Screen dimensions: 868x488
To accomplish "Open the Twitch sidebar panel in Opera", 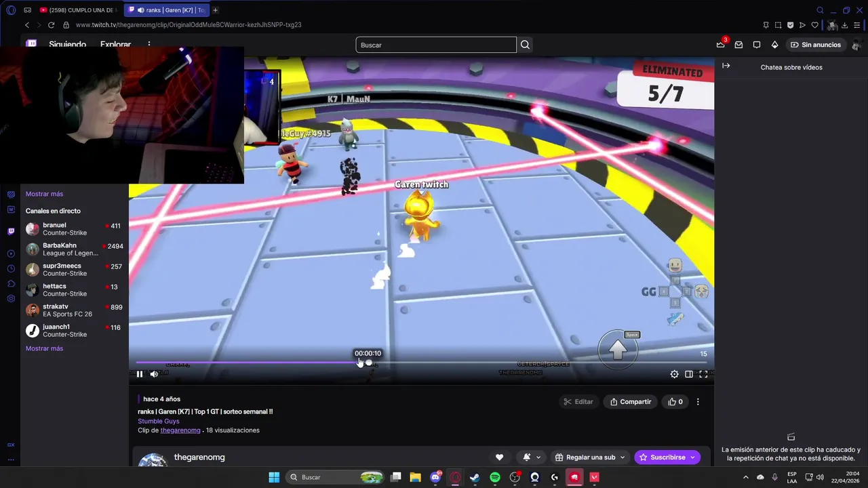I will click(11, 231).
